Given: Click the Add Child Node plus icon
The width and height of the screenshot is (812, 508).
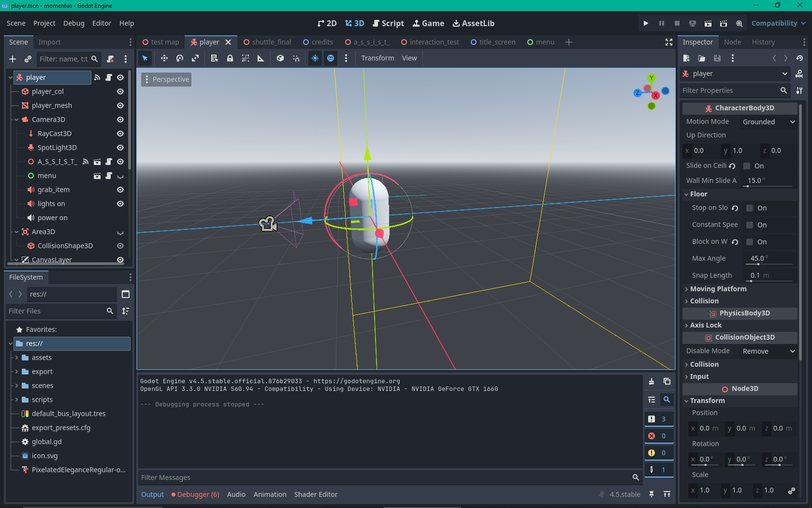Looking at the screenshot, I should point(13,59).
